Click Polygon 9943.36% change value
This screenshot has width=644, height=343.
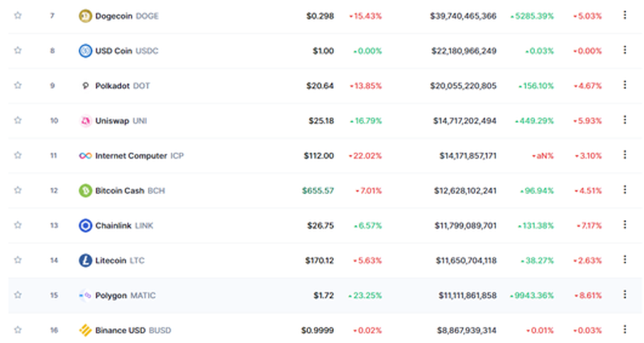(532, 295)
